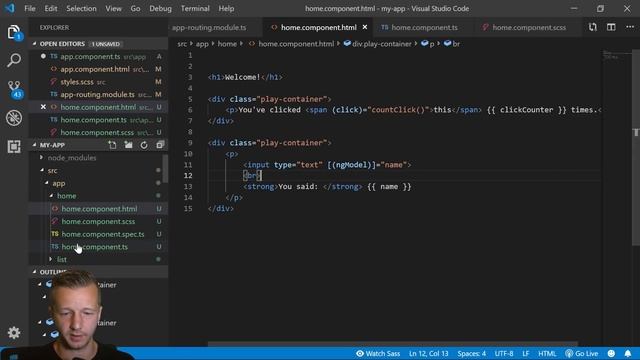Switch to the app-routing.module.ts tab
The height and width of the screenshot is (360, 640).
(x=209, y=27)
